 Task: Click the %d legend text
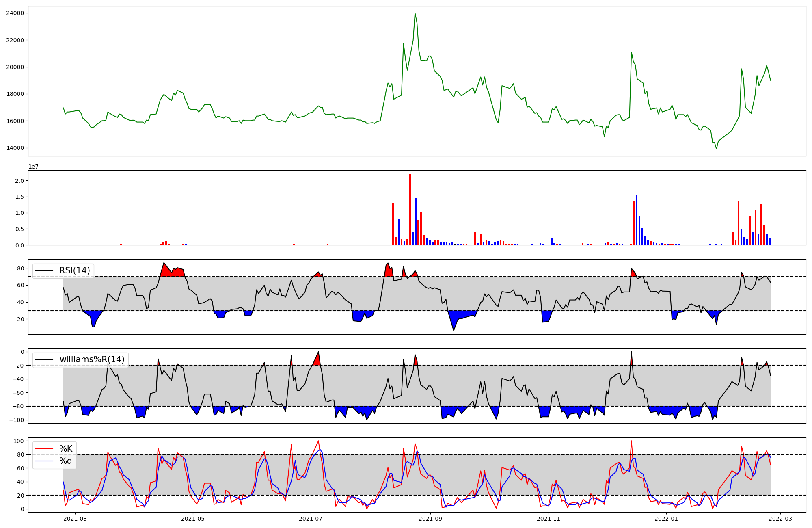(x=66, y=461)
